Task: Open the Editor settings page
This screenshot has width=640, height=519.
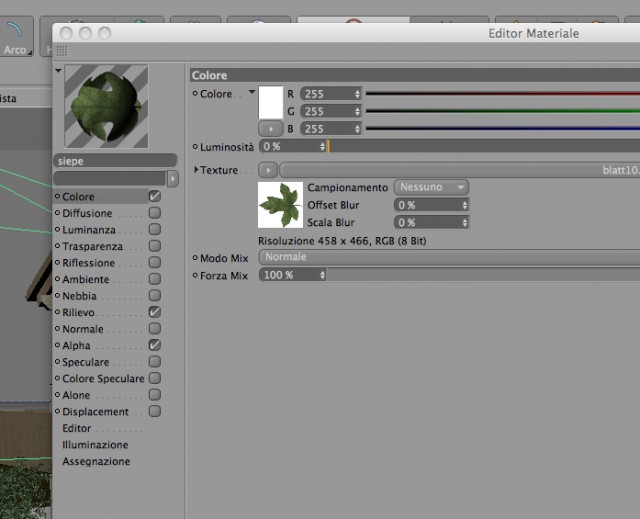Action: (77, 428)
